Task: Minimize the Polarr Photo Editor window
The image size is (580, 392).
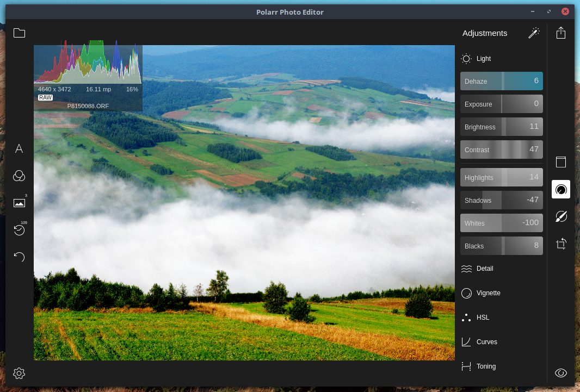Action: (533, 11)
